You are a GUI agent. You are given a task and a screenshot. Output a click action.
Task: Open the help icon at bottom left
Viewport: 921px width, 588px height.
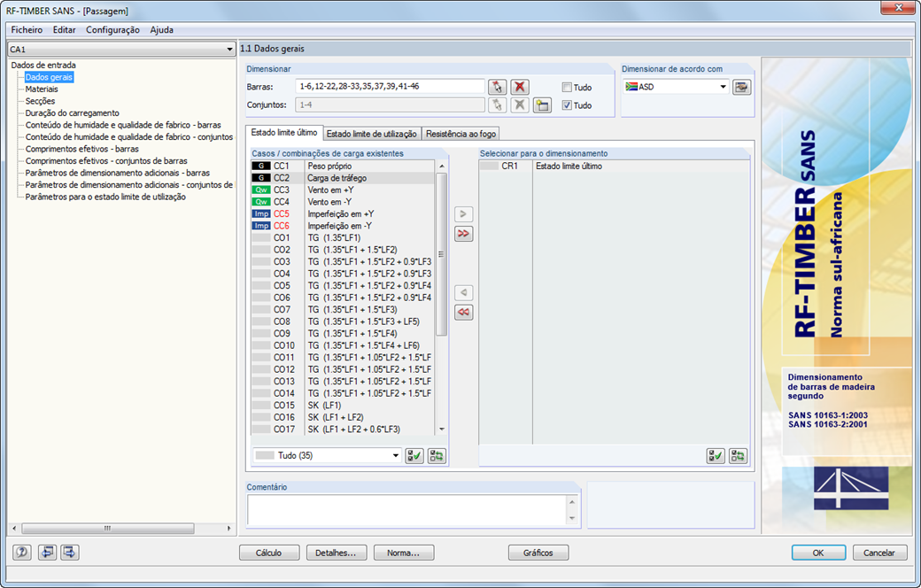22,553
